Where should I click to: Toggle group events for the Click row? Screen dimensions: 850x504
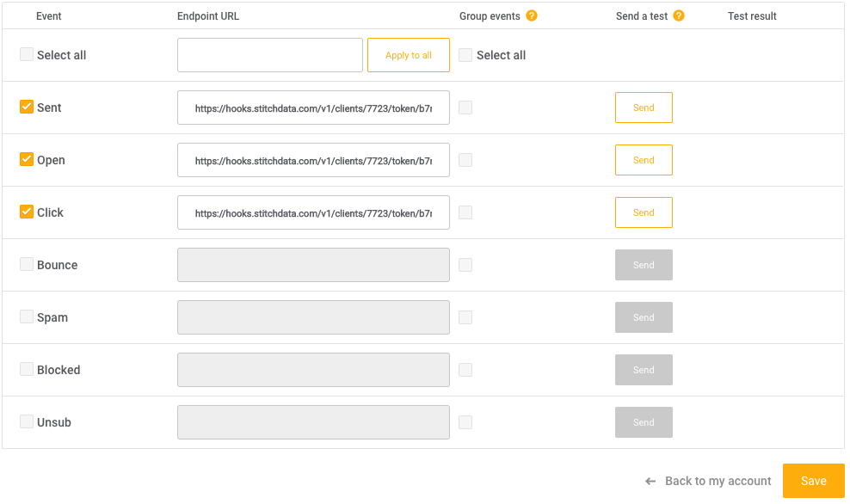(x=465, y=212)
